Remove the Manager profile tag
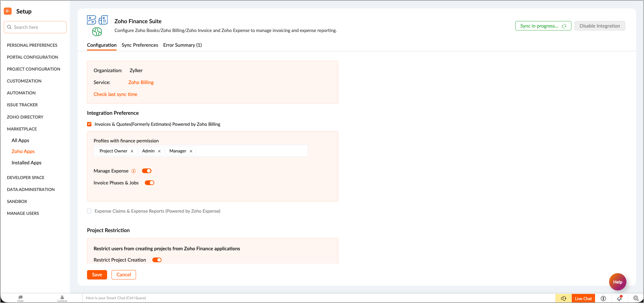Screen dimensions: 644x303 [191, 151]
